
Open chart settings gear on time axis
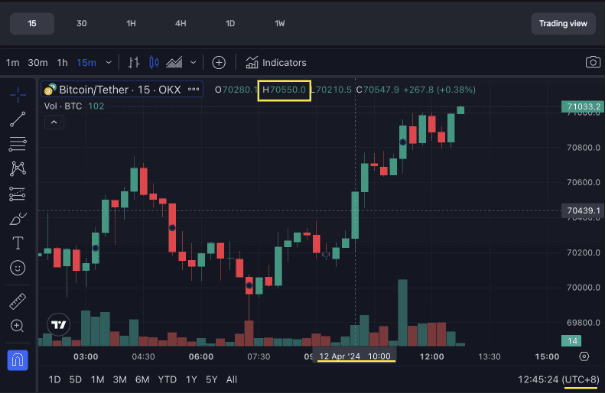click(584, 356)
